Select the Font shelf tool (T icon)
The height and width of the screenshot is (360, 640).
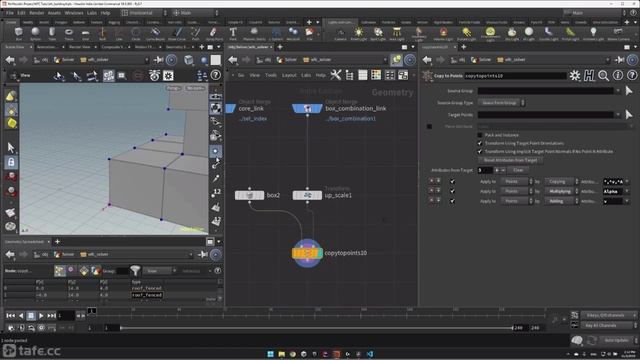pos(233,33)
